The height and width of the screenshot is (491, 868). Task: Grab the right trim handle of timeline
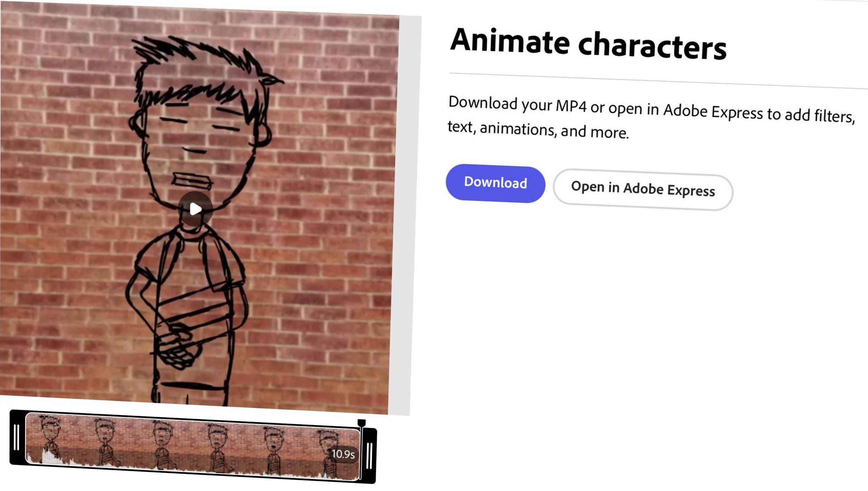point(370,455)
